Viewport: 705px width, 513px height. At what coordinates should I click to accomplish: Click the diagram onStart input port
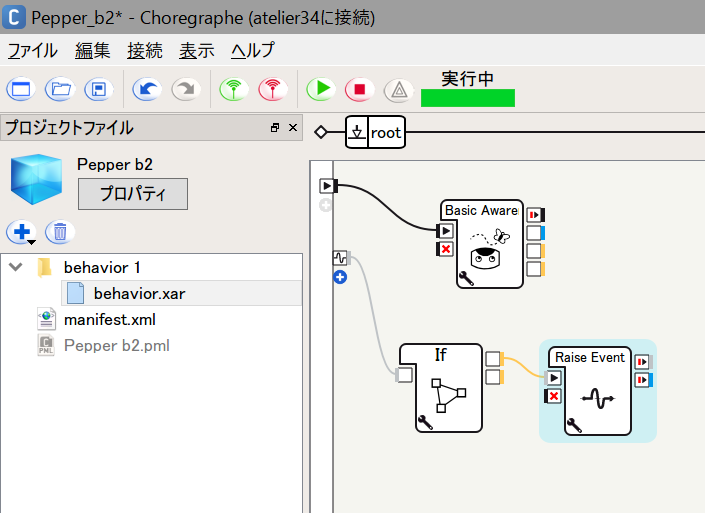click(328, 185)
